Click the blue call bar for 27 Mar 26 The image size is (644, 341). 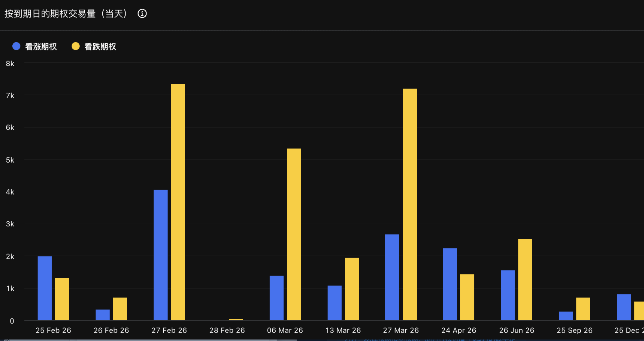pyautogui.click(x=392, y=277)
